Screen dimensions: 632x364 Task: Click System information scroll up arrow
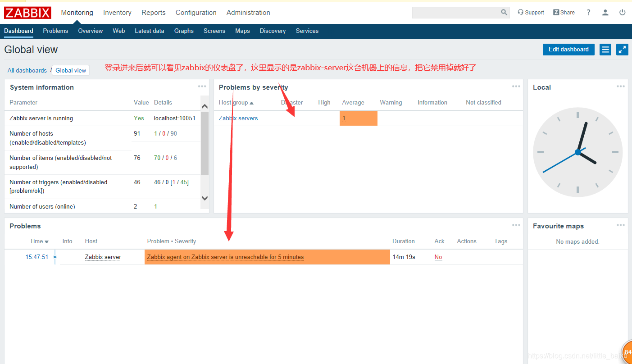coord(205,106)
